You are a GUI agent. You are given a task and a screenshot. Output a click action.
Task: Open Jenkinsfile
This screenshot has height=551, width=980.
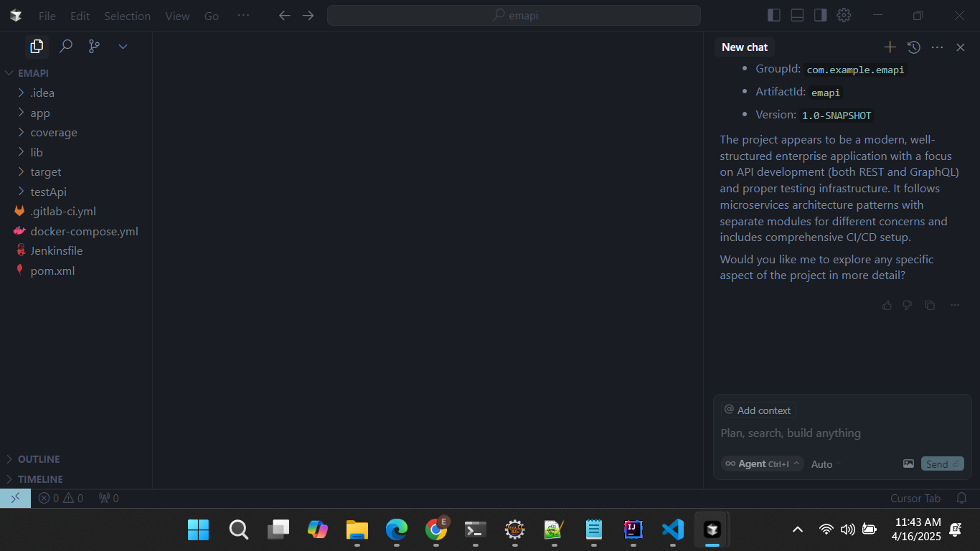click(x=76, y=251)
